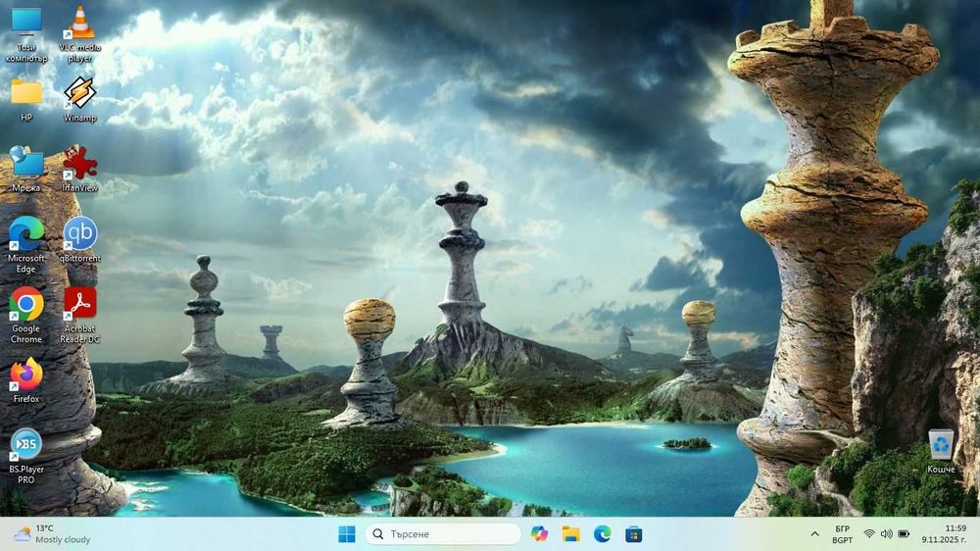Click the taskbar search box
Image resolution: width=980 pixels, height=551 pixels.
(443, 534)
